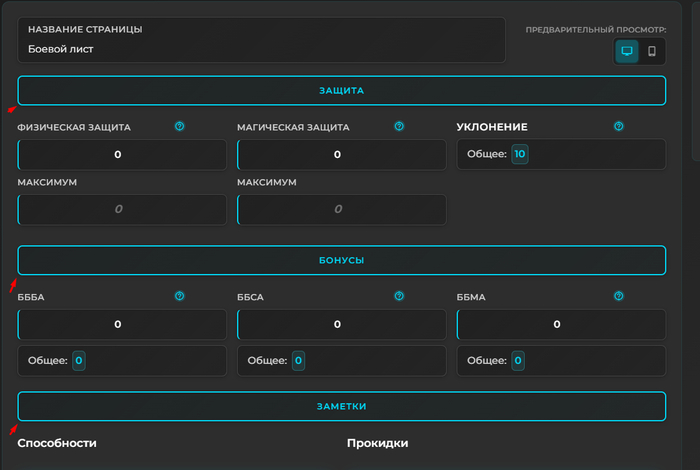Select the Физическая защита Максимум field

click(122, 209)
